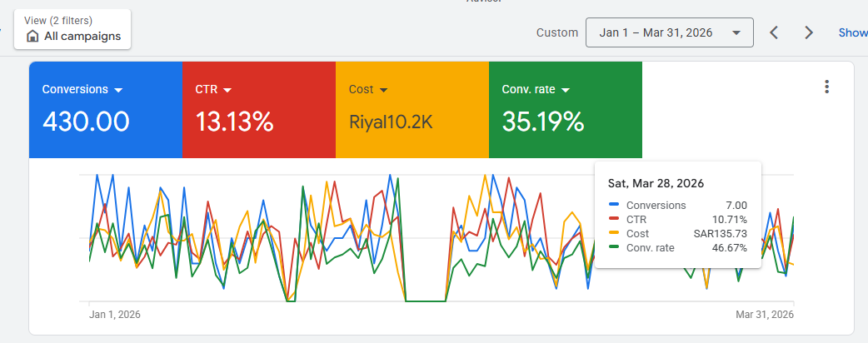Click the 'Jan 1, 2026' axis label
Screen dimensions: 868x343
[x=115, y=314]
